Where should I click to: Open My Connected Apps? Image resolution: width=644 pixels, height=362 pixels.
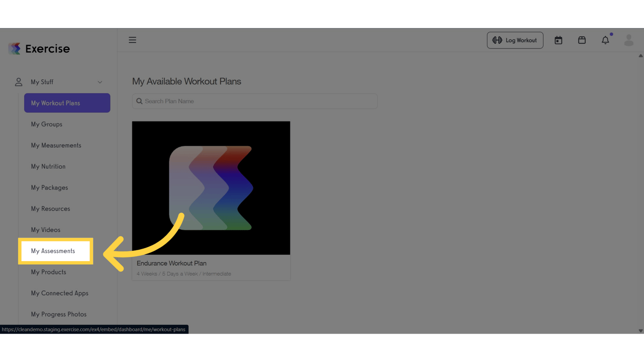click(59, 293)
